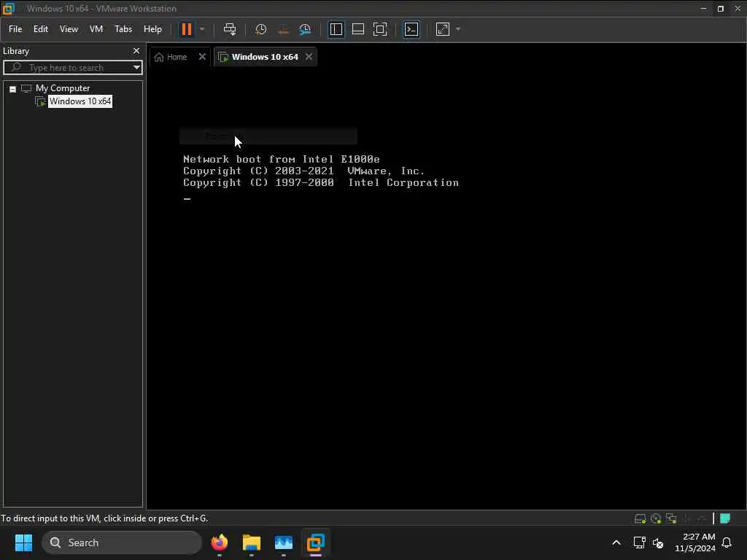Close the Home tab
Viewport: 747px width, 560px height.
coord(203,57)
